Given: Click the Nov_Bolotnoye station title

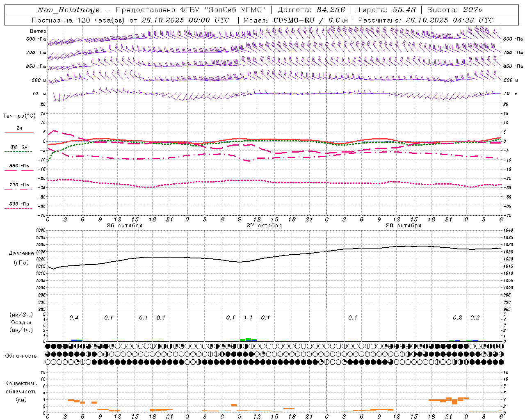Looking at the screenshot, I should tap(68, 10).
